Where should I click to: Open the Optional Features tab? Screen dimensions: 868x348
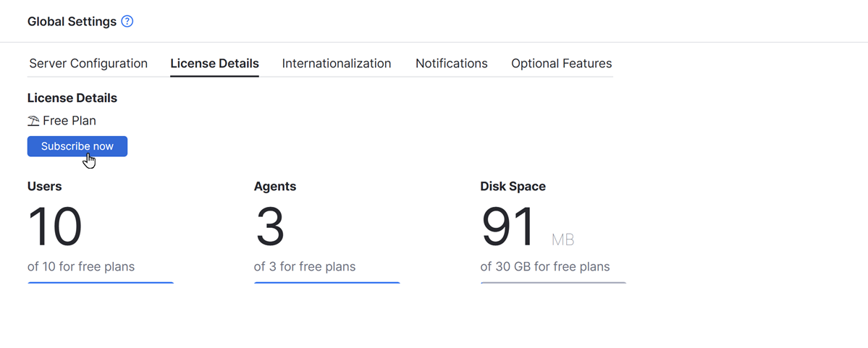click(561, 64)
